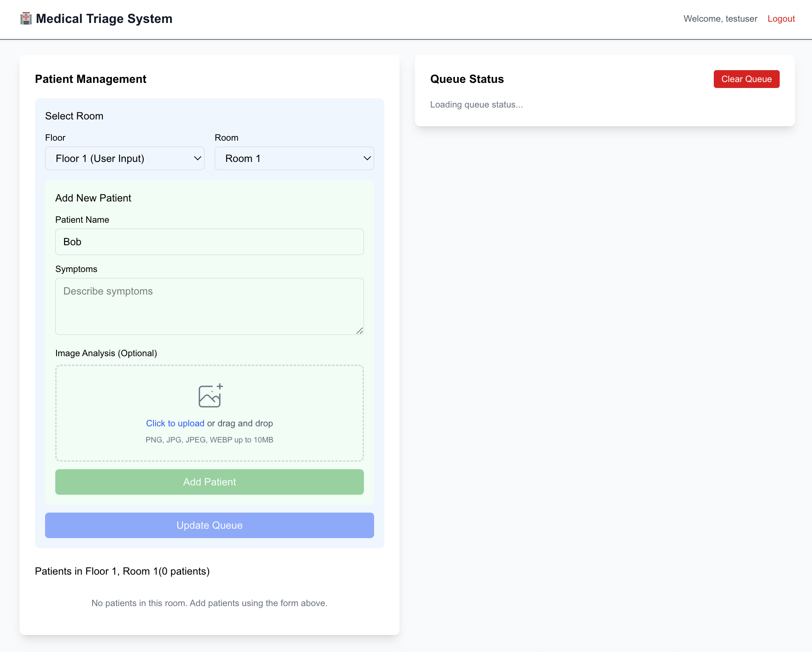Click the Room field label
The height and width of the screenshot is (652, 812).
(227, 138)
